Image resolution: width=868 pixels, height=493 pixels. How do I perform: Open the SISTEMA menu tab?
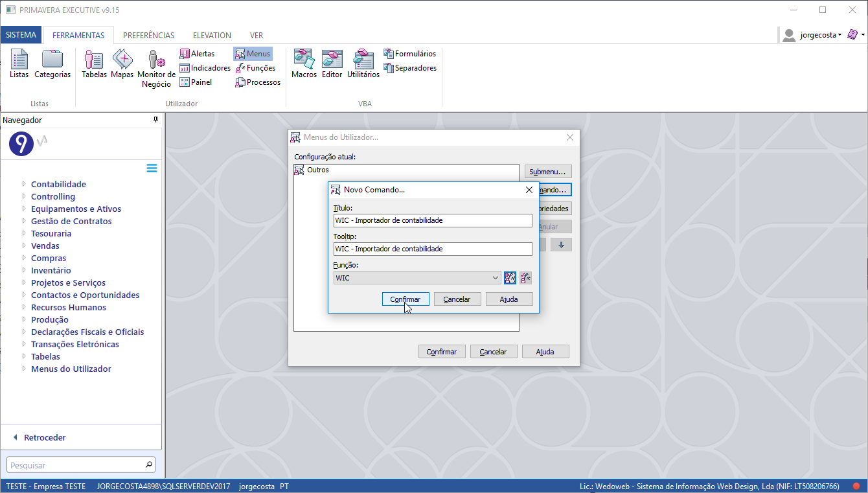click(21, 35)
